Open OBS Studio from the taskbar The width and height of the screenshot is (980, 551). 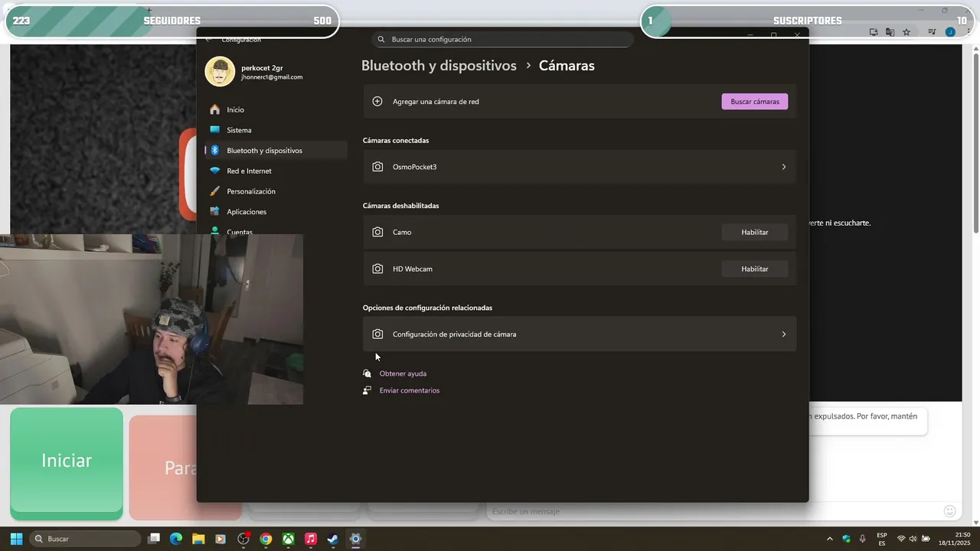(x=243, y=539)
